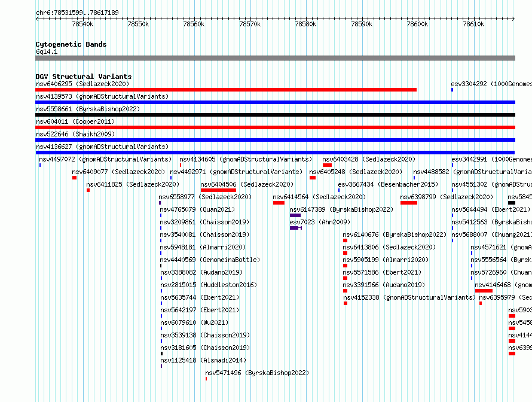Open nsv5948181 (Almarri2020) label
The width and height of the screenshot is (532, 402).
coord(203,247)
